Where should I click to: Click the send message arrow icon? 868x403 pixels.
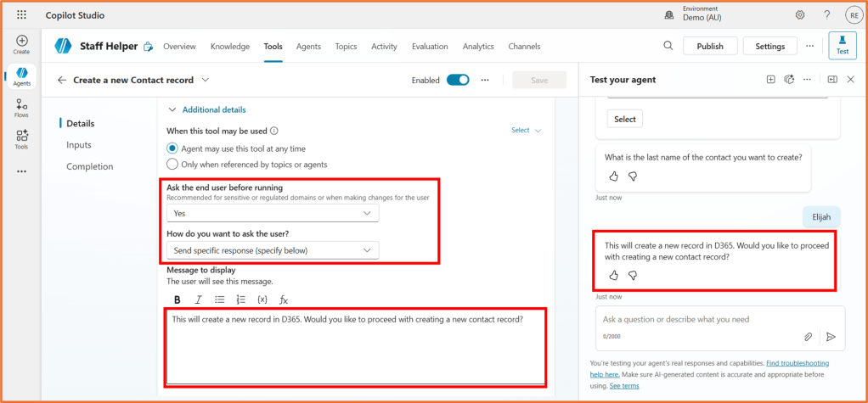(831, 337)
